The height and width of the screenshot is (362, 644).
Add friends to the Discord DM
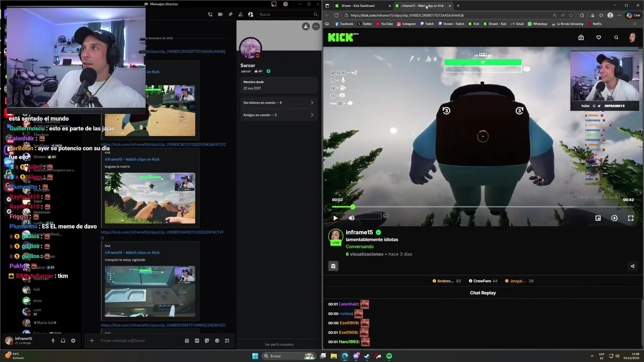[x=240, y=14]
